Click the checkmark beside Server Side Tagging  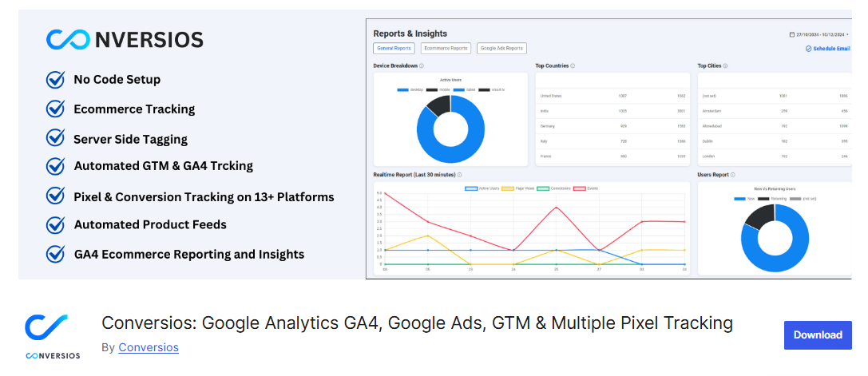pyautogui.click(x=55, y=138)
